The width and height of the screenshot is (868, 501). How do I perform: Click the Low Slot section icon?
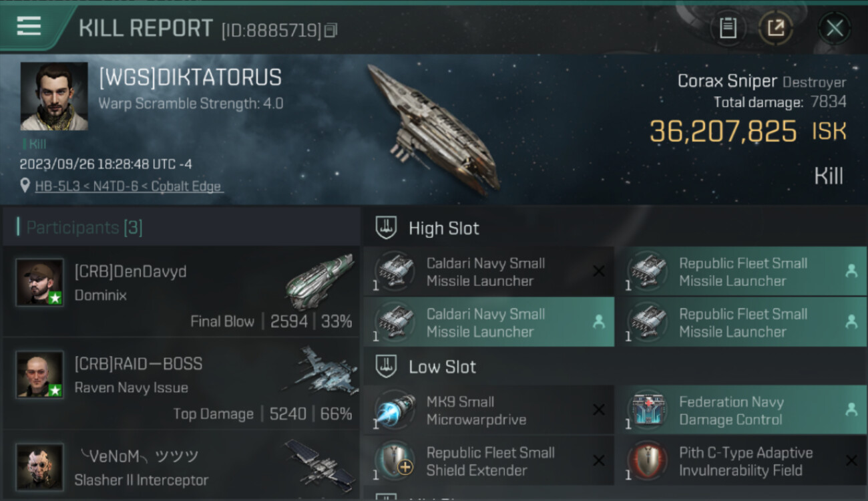coord(386,367)
